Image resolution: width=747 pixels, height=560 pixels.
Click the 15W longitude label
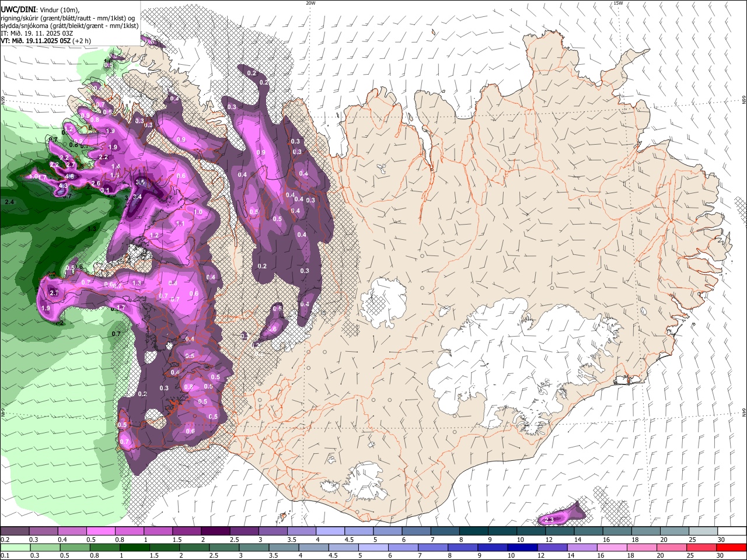pyautogui.click(x=618, y=3)
